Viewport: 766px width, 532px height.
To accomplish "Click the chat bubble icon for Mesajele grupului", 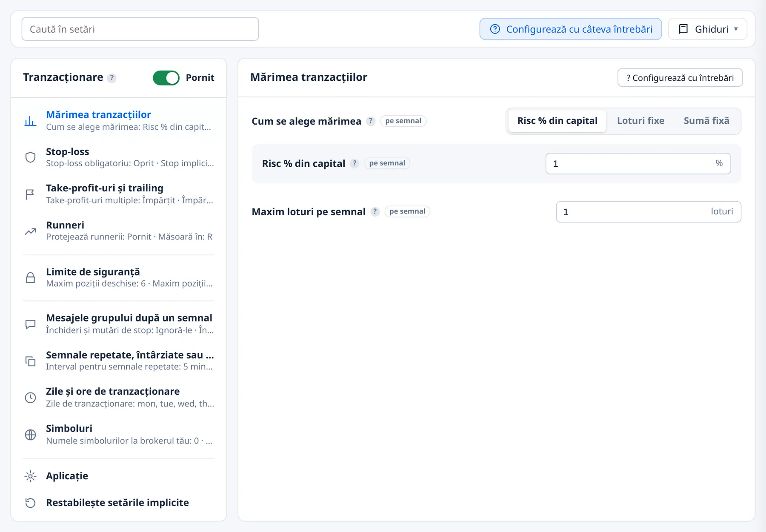I will pyautogui.click(x=30, y=324).
